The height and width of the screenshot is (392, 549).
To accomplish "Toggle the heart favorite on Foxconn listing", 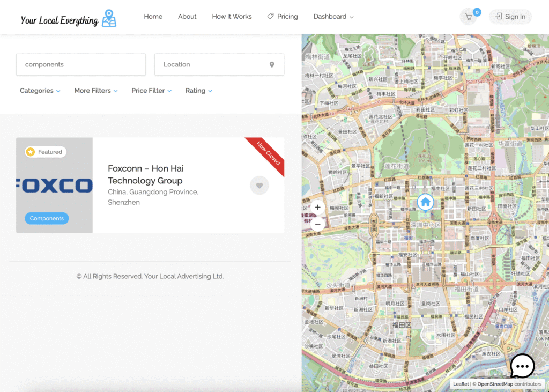I will [x=259, y=186].
